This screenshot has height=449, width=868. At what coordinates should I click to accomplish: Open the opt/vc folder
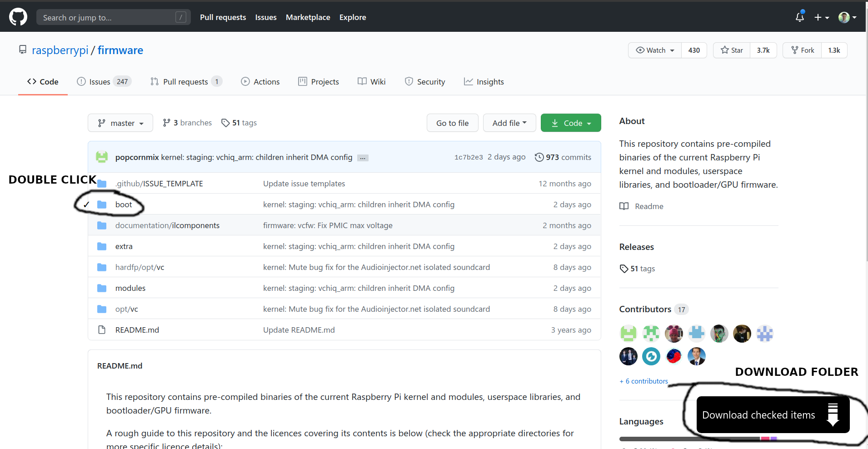point(127,309)
